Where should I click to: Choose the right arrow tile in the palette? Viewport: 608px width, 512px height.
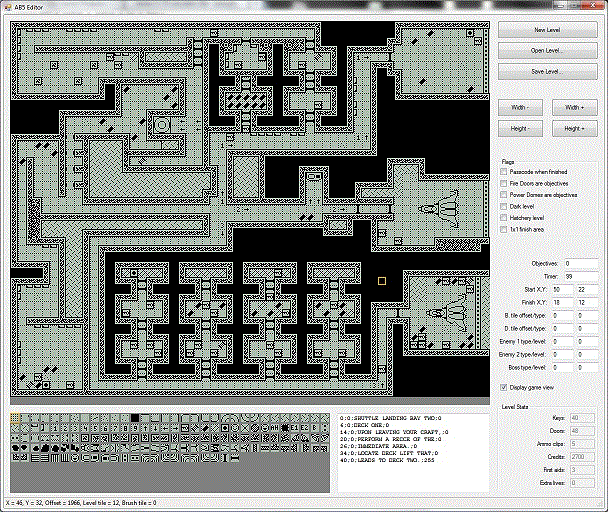click(176, 428)
